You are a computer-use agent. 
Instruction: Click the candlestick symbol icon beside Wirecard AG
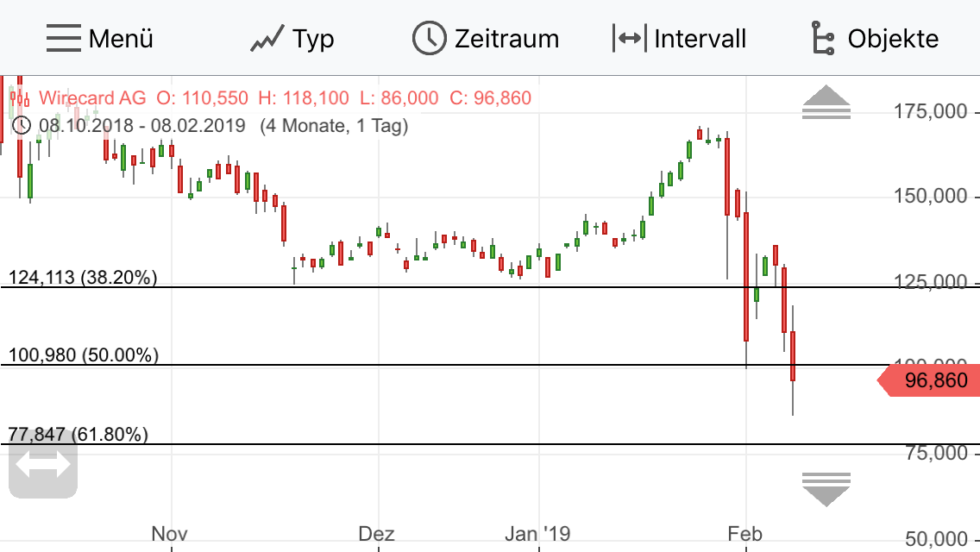(x=18, y=97)
